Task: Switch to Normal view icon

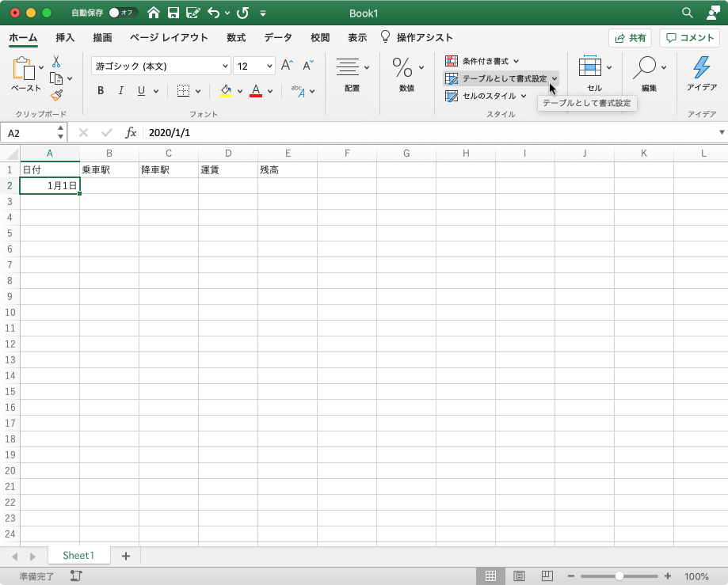Action: [491, 576]
